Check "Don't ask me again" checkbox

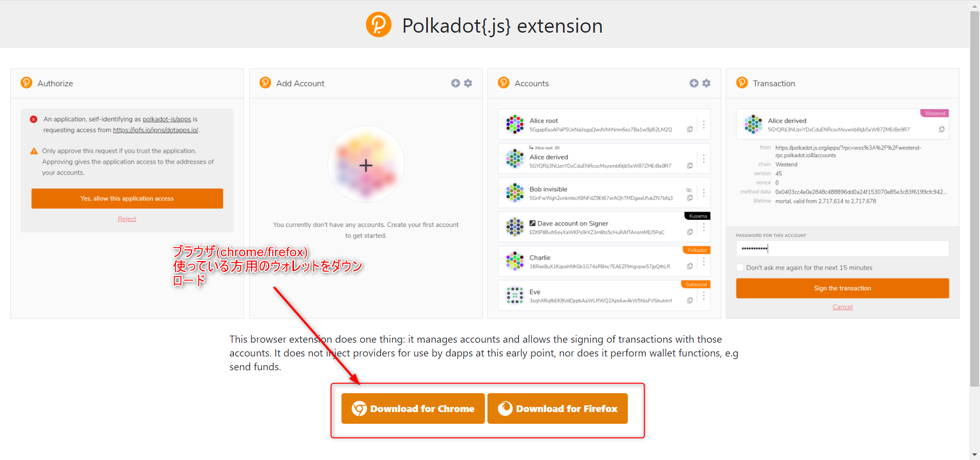tap(740, 268)
